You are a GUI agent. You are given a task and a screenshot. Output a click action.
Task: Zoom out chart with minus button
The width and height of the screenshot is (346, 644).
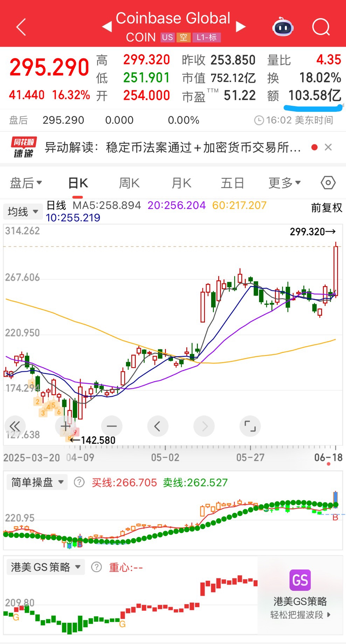click(x=112, y=426)
